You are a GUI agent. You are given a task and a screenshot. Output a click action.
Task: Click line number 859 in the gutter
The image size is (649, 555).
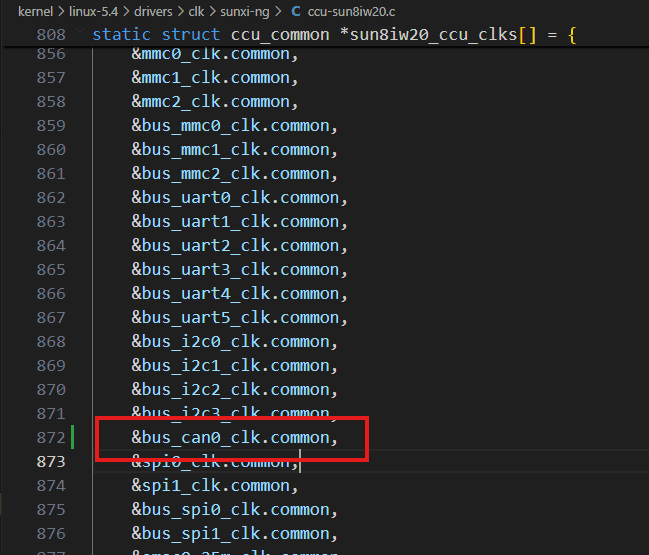(x=51, y=125)
